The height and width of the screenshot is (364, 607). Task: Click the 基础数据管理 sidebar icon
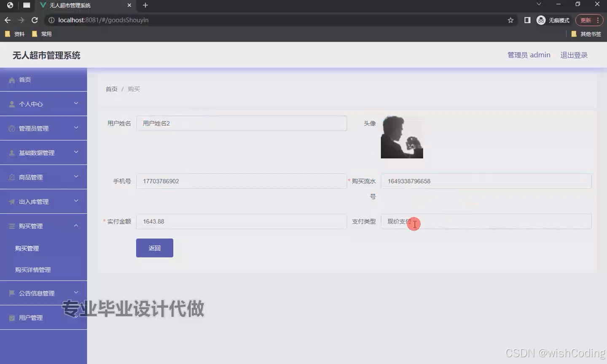coord(11,153)
